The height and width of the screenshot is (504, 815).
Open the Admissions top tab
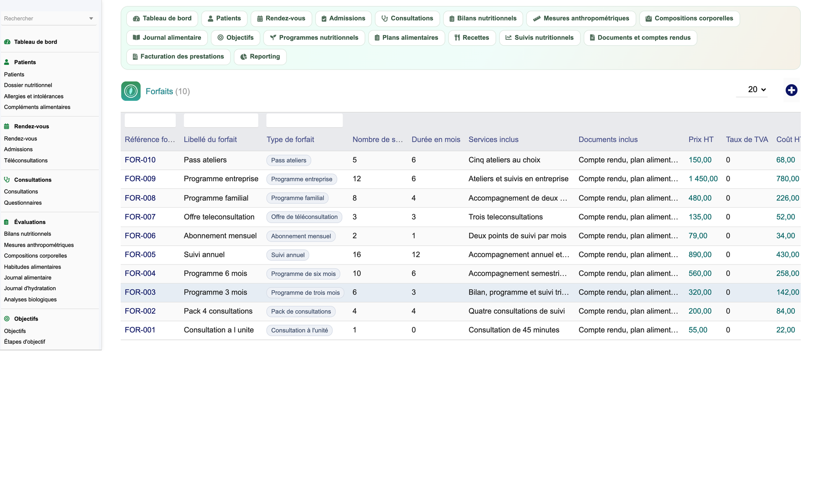(343, 18)
